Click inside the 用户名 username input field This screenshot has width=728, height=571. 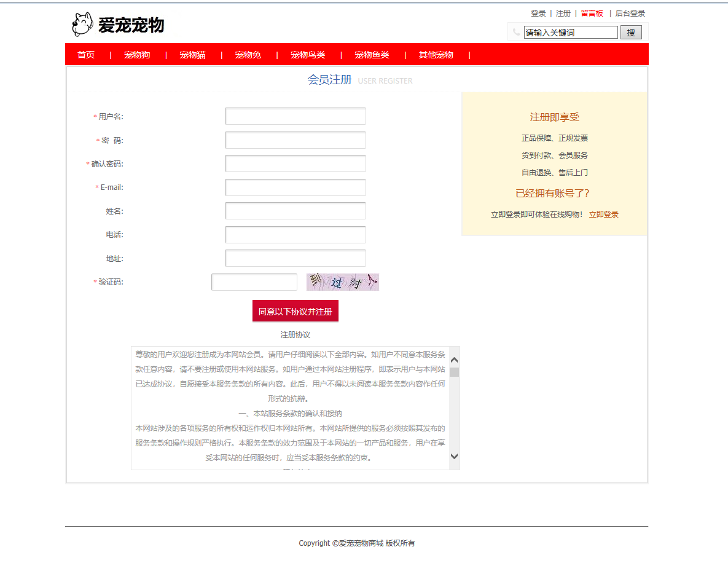(295, 116)
